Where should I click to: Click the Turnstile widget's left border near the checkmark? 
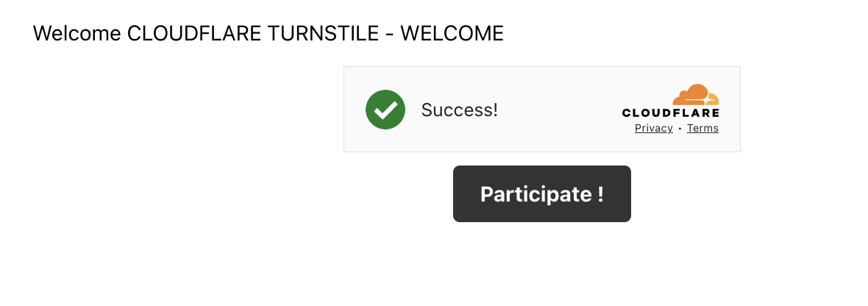[x=344, y=110]
